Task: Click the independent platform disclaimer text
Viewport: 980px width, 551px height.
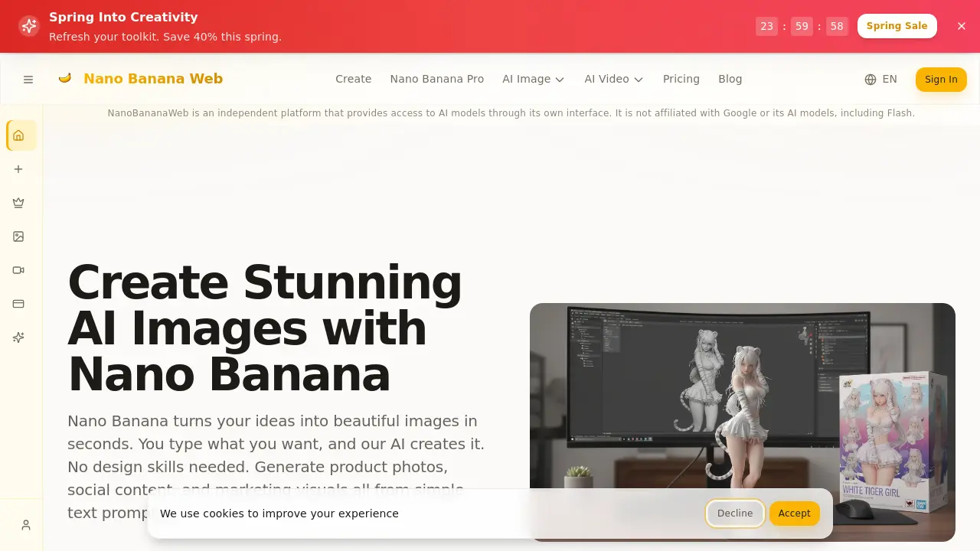Action: pyautogui.click(x=511, y=113)
